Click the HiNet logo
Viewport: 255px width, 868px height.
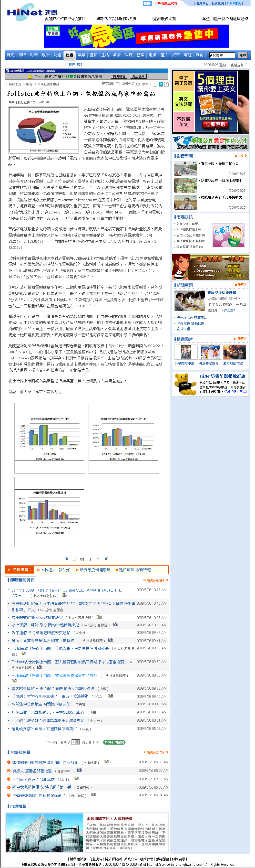click(x=25, y=12)
